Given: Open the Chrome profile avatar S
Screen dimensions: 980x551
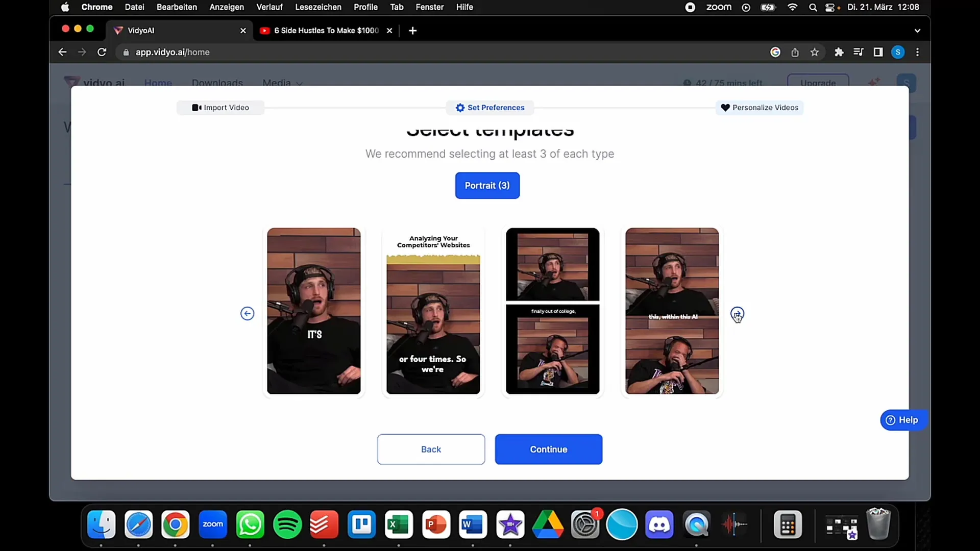Looking at the screenshot, I should [x=898, y=52].
